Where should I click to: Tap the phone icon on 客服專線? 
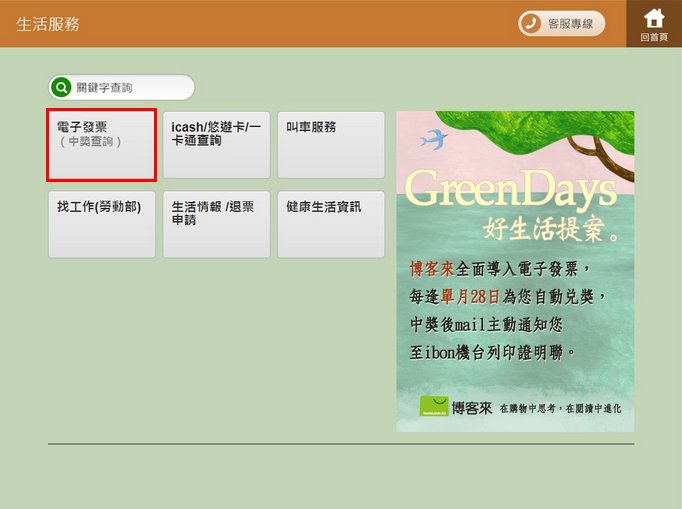coord(530,23)
